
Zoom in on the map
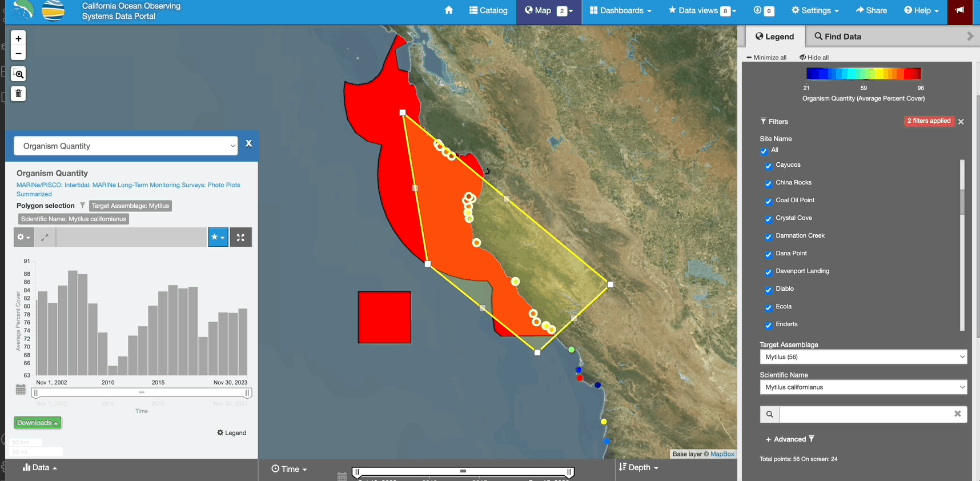[18, 38]
